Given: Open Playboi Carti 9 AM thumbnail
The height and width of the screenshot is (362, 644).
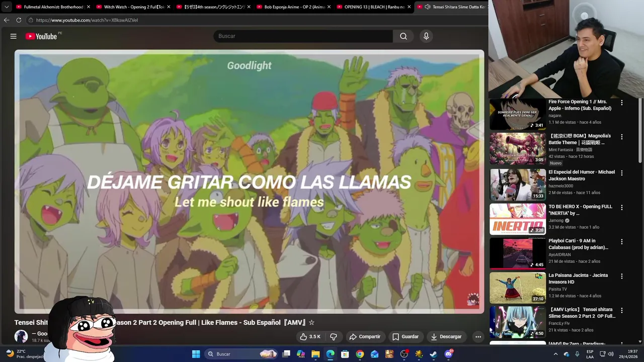Looking at the screenshot, I should [518, 253].
